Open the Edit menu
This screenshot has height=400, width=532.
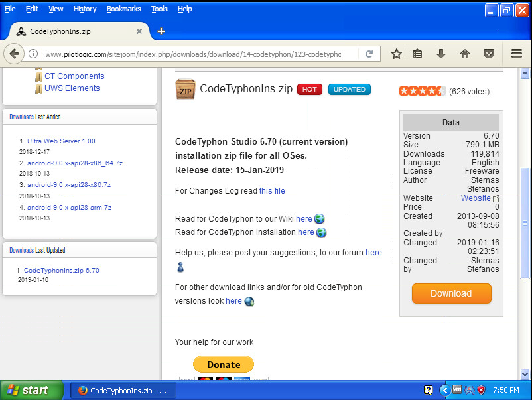pos(32,9)
